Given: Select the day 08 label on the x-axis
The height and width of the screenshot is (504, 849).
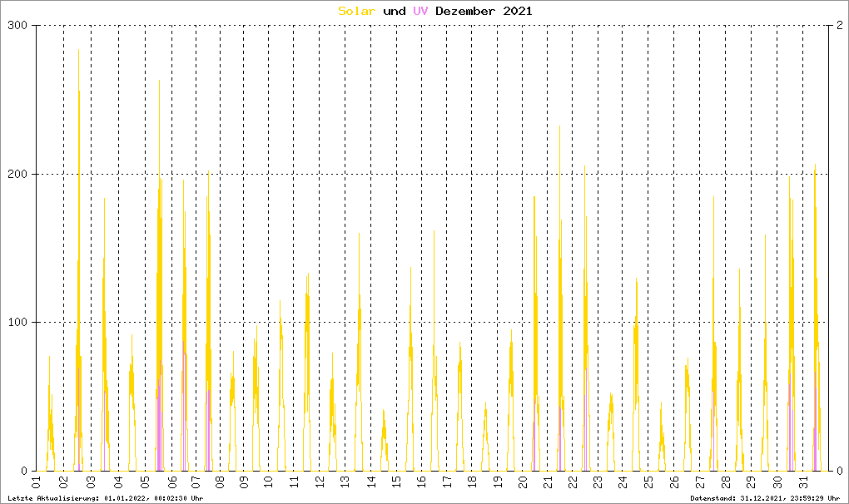Looking at the screenshot, I should [219, 482].
